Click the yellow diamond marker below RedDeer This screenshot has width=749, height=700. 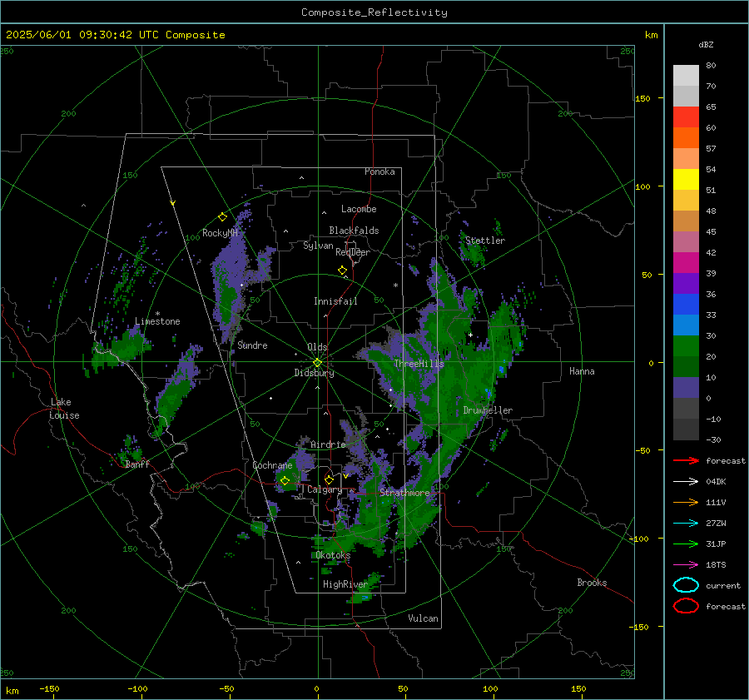point(343,271)
